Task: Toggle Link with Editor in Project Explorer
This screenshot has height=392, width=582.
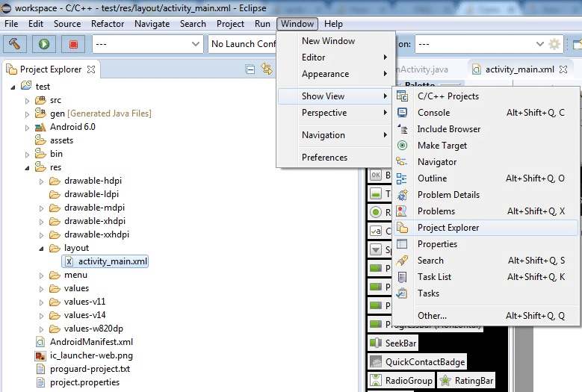Action: pos(267,69)
